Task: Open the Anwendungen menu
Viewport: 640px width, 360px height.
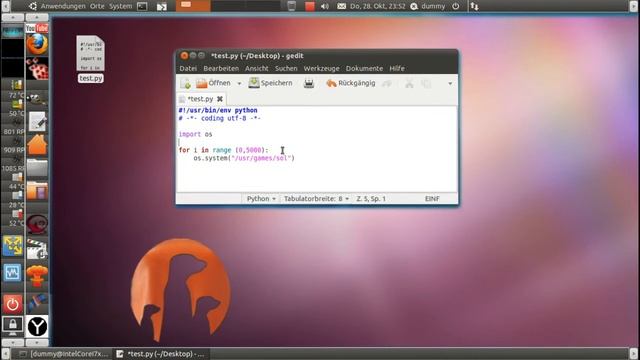Action: click(x=63, y=6)
